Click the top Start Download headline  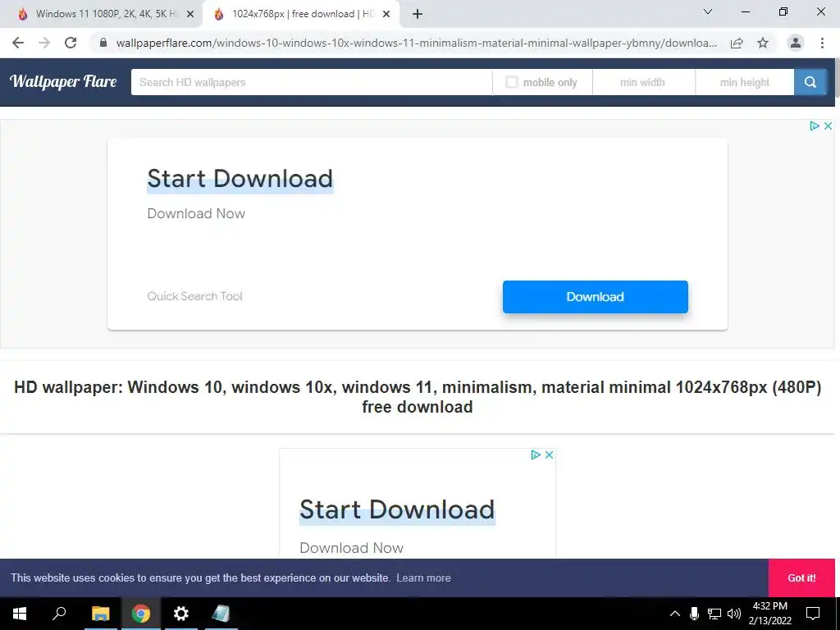pos(240,179)
